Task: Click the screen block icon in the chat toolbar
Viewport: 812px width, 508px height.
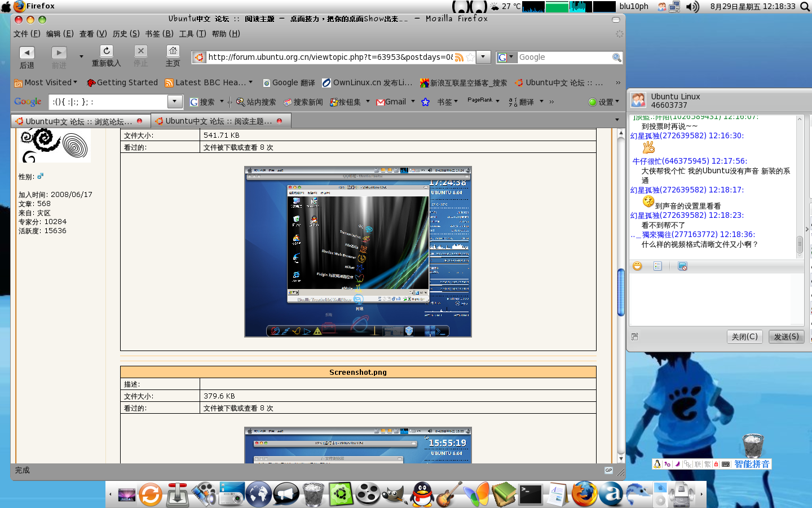Action: pos(682,266)
